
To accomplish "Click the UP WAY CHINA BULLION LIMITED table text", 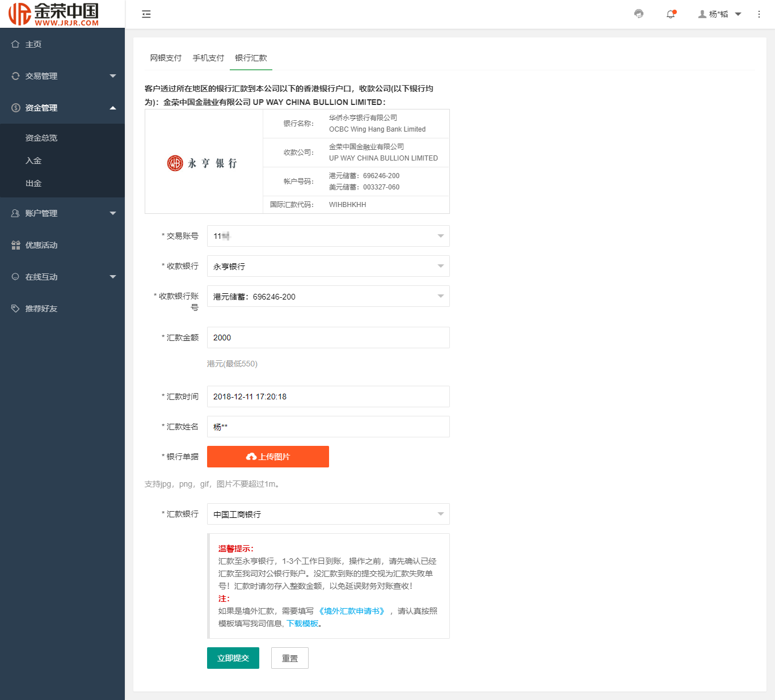I will tap(384, 158).
